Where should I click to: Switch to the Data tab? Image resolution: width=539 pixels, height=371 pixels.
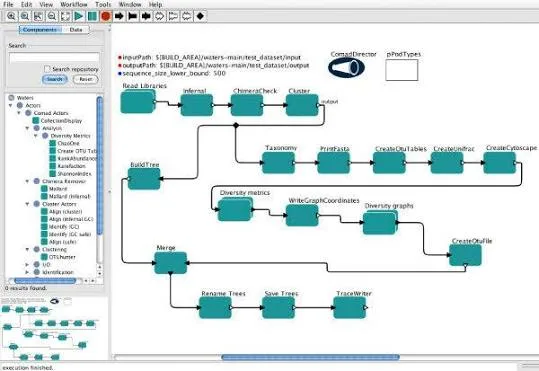coord(76,30)
